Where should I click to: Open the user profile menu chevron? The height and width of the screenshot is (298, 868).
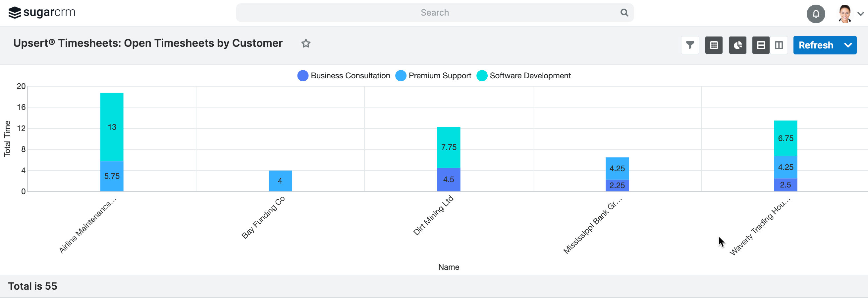tap(861, 14)
